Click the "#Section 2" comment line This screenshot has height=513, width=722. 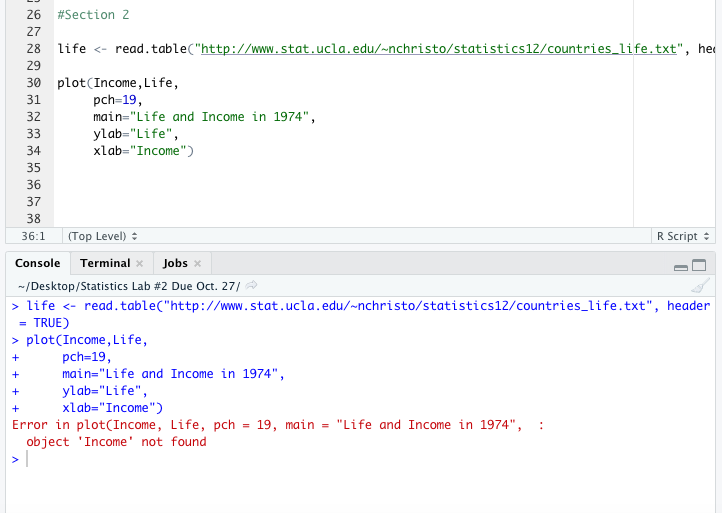(93, 15)
